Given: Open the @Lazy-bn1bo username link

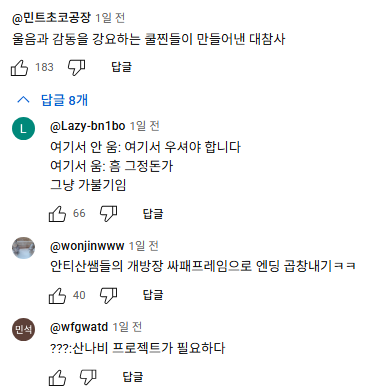Looking at the screenshot, I should point(87,126).
